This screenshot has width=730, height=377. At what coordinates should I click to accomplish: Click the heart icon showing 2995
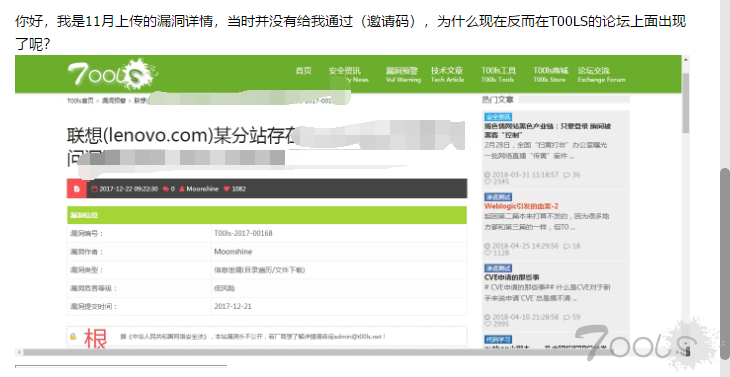click(487, 323)
